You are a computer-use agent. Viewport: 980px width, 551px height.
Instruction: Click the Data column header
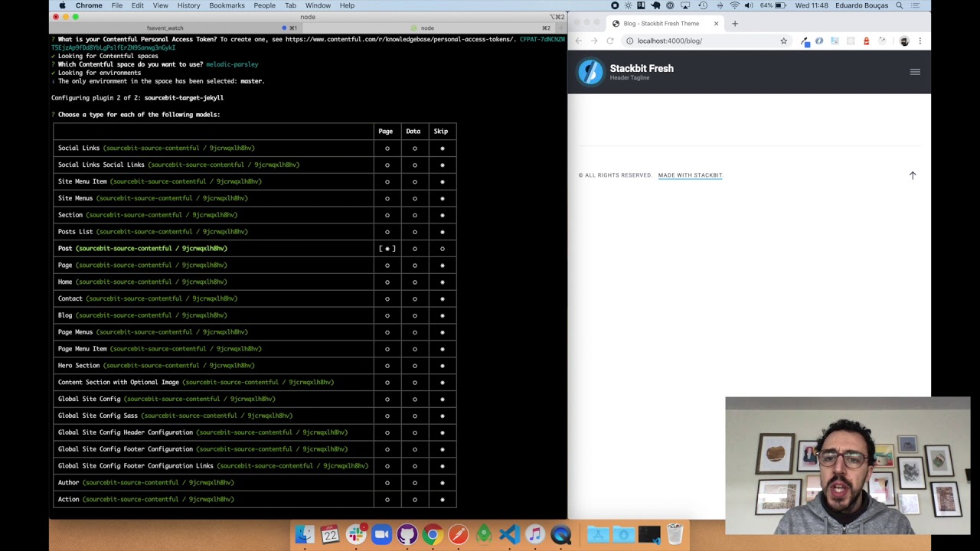coord(413,132)
